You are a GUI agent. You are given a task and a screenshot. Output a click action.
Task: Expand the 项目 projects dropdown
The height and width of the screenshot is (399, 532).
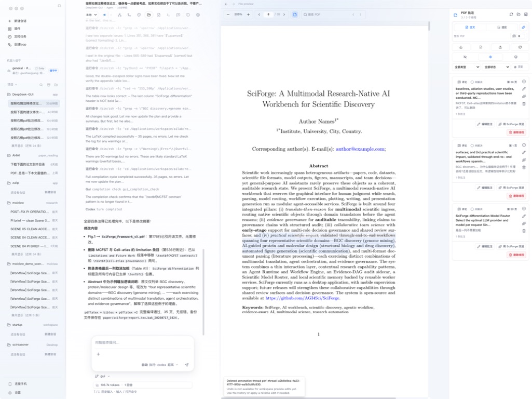[12, 85]
